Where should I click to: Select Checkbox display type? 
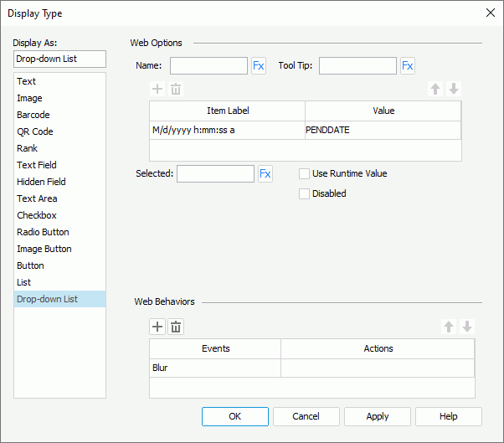[x=59, y=215]
